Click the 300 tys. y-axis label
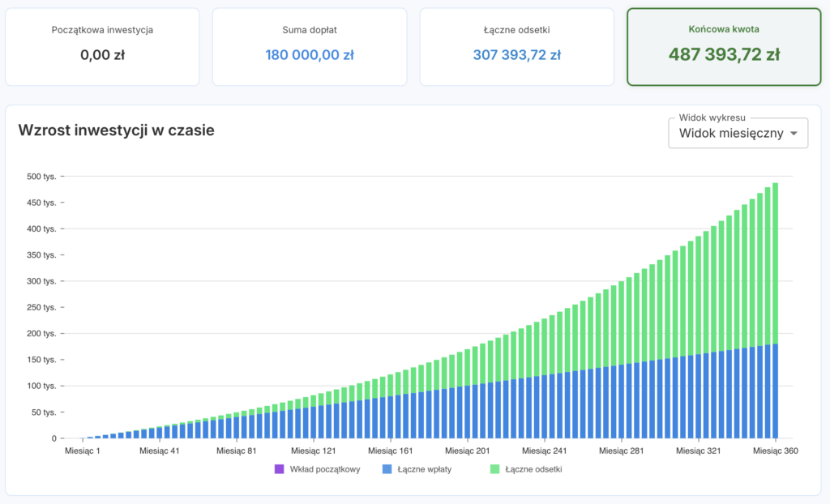Image resolution: width=830 pixels, height=504 pixels. pyautogui.click(x=41, y=281)
